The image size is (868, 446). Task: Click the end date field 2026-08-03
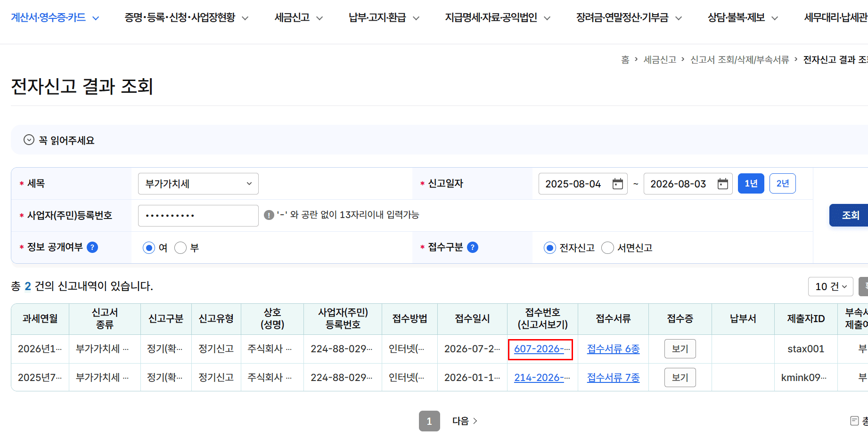pos(688,184)
